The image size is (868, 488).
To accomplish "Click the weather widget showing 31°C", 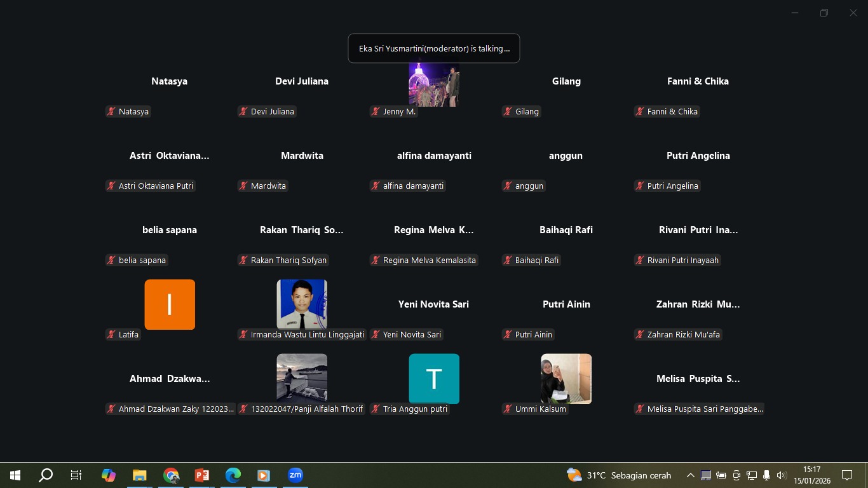I will 619,475.
